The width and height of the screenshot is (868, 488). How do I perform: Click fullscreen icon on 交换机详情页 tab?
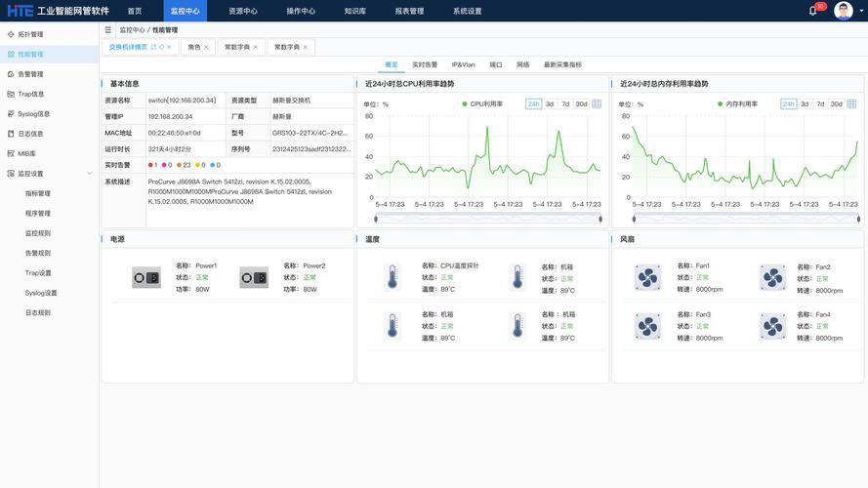click(x=154, y=47)
